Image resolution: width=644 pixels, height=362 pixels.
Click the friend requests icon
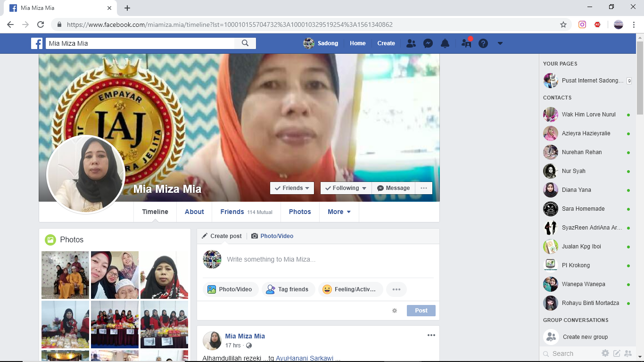[x=411, y=43]
